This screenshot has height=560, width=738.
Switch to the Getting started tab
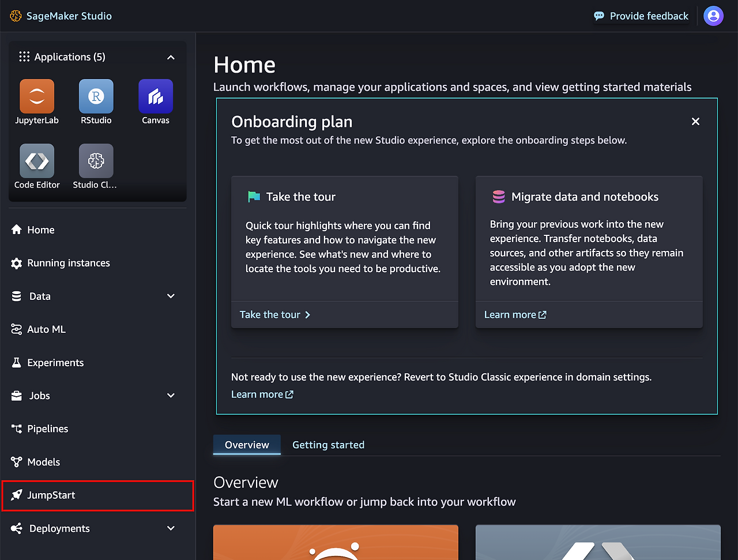[328, 445]
